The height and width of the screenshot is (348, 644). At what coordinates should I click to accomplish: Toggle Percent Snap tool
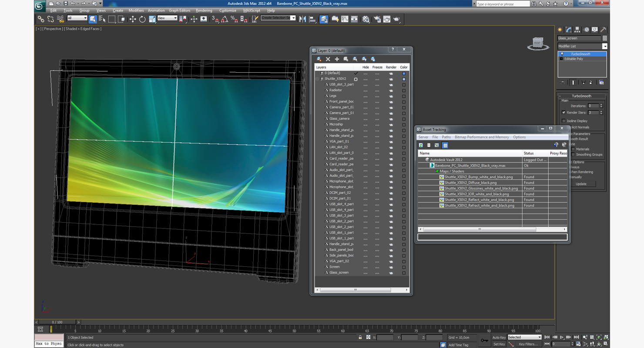click(235, 19)
